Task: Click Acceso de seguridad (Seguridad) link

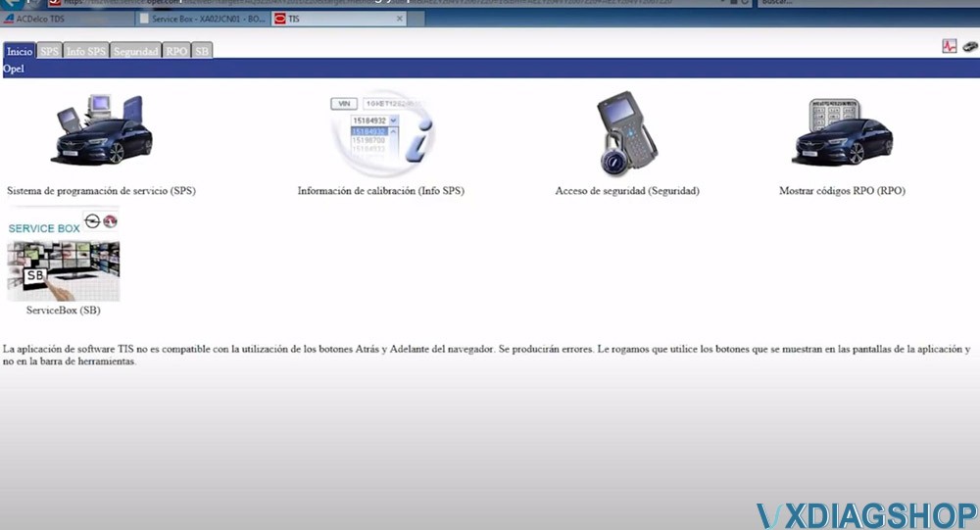Action: (x=627, y=191)
